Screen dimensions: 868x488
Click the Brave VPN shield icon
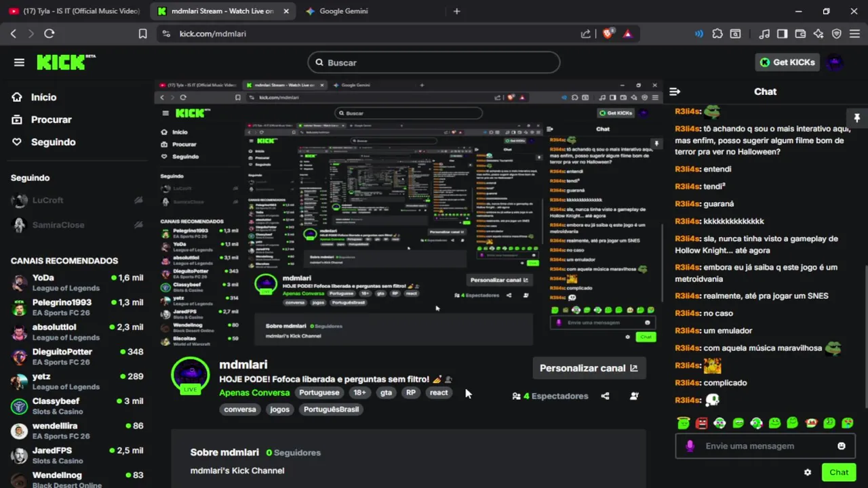point(836,33)
